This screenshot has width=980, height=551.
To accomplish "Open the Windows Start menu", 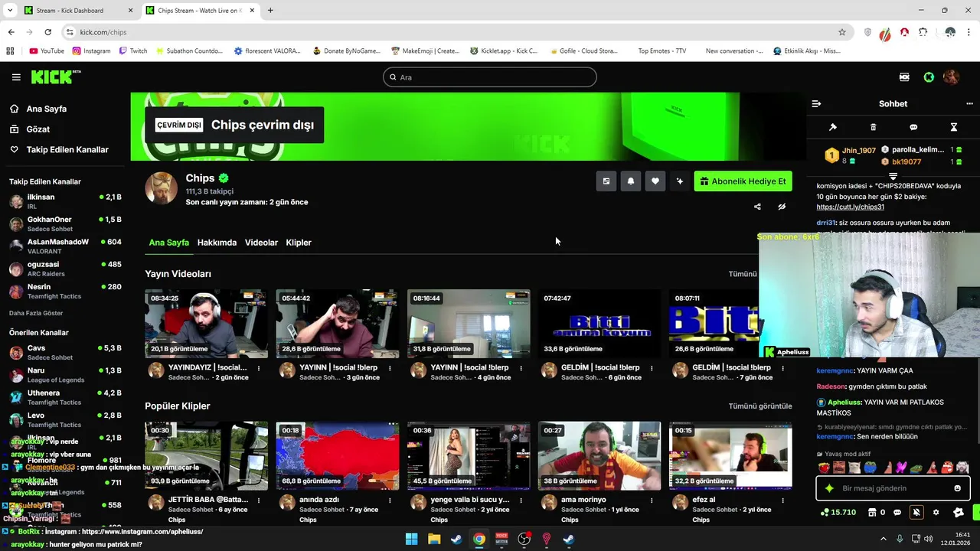I will coord(411,539).
